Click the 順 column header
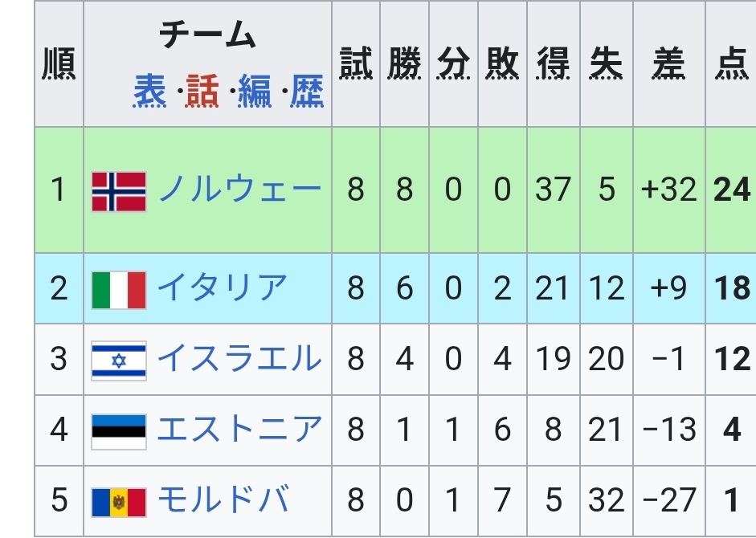 59,63
